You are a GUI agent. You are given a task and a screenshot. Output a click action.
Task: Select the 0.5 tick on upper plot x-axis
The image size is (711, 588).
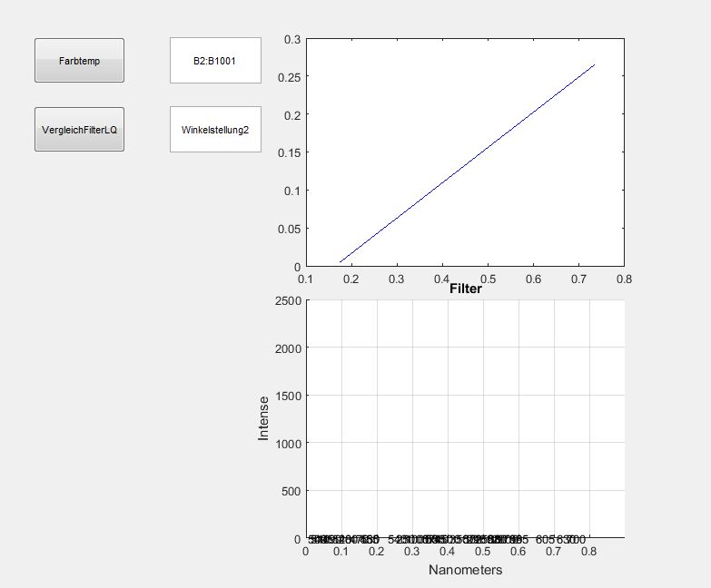coord(488,279)
